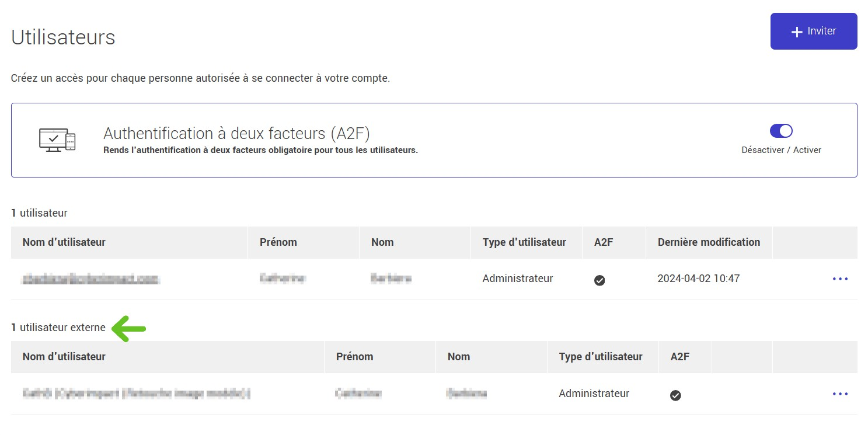Click the green arrow beside utilisateur externe
Image resolution: width=868 pixels, height=435 pixels.
[128, 328]
